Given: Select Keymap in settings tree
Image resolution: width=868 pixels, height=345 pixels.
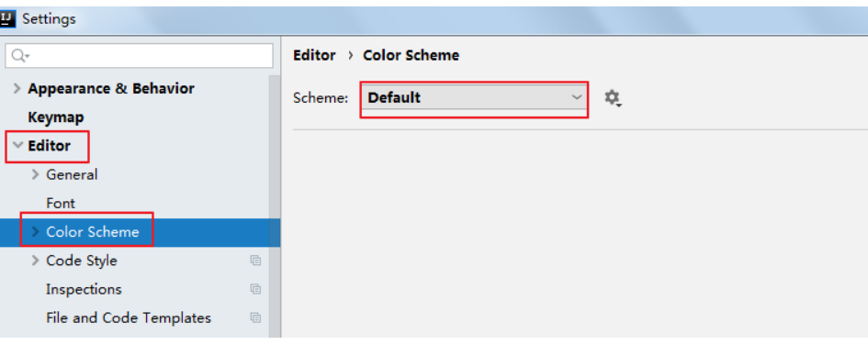Looking at the screenshot, I should (56, 117).
